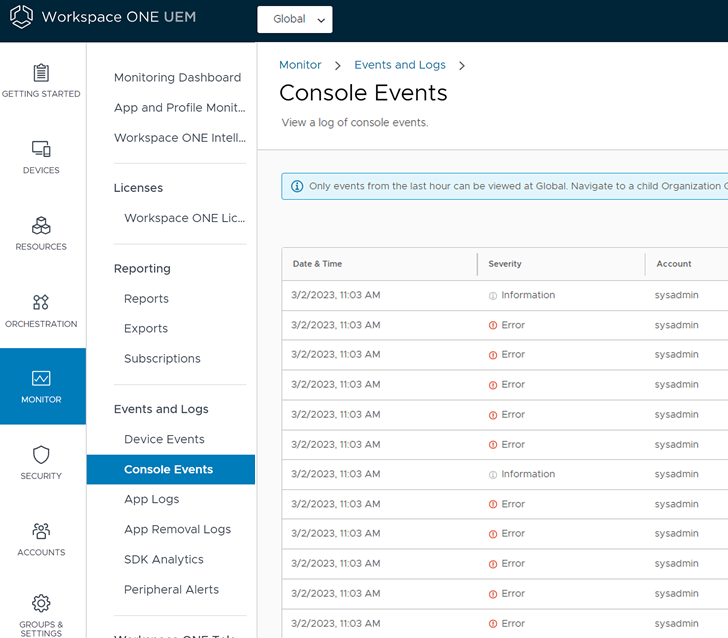Open Getting Started clipboard icon
Screen dimensions: 728x638
click(41, 73)
